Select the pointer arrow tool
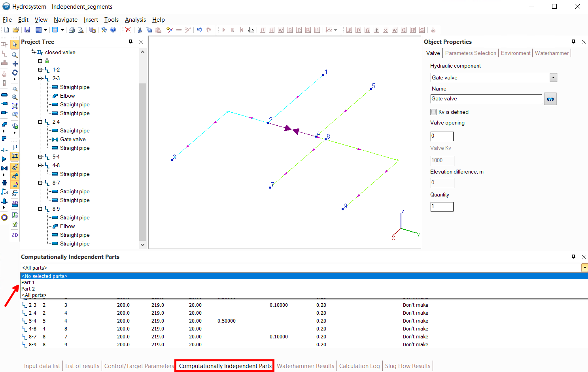Viewport: 588px width, 372px height. (15, 44)
